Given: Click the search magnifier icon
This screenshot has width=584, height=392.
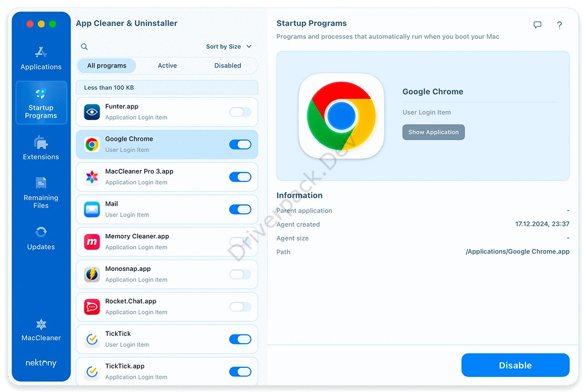Looking at the screenshot, I should pos(84,46).
